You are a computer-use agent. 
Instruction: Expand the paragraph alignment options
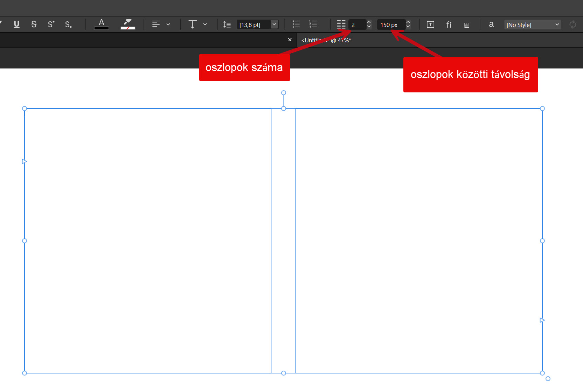[x=168, y=24]
